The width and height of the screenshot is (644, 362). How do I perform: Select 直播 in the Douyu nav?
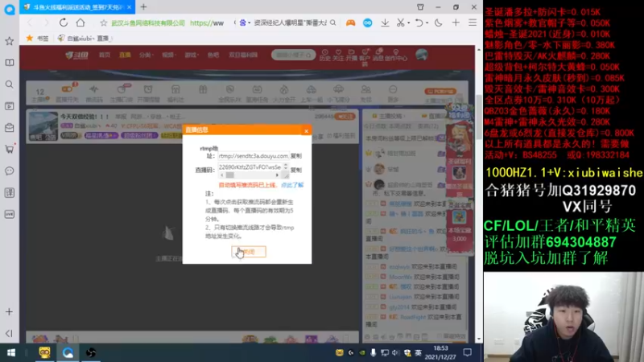tap(125, 55)
